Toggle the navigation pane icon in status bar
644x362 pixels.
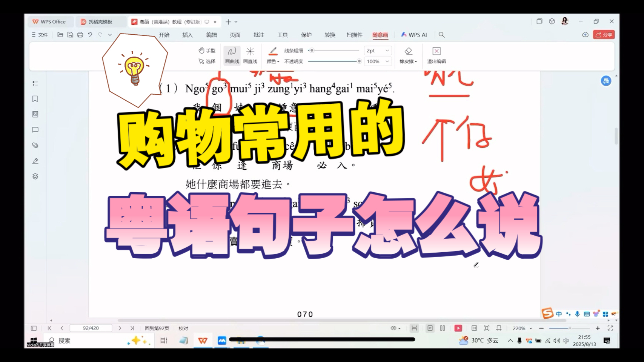pyautogui.click(x=34, y=328)
